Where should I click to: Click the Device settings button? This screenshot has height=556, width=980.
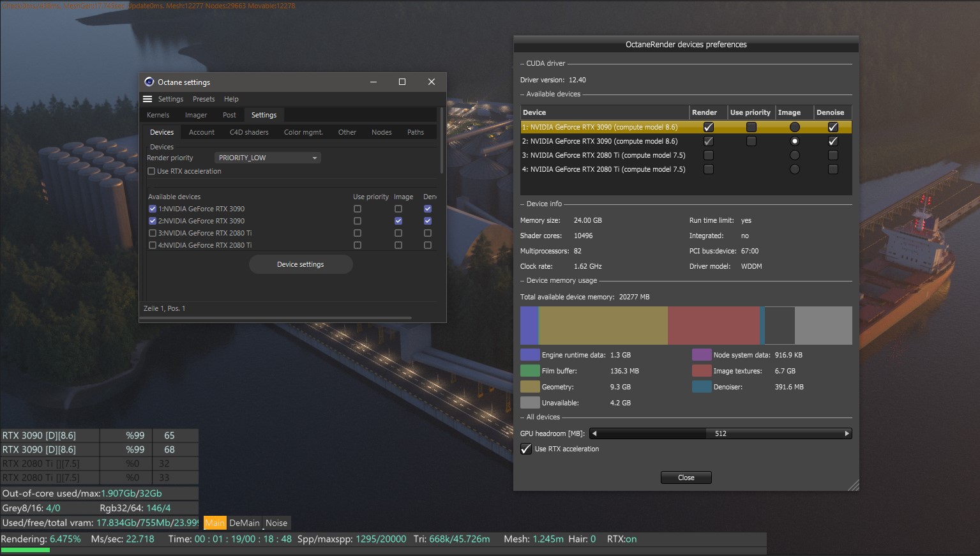point(301,264)
